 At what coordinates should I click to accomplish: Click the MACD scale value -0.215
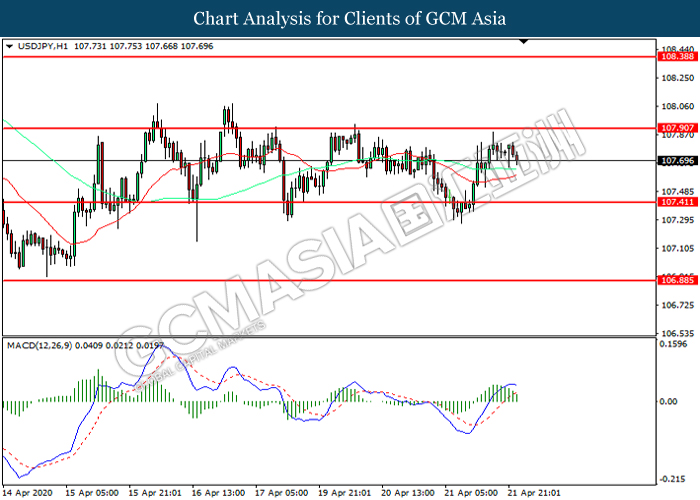(673, 479)
